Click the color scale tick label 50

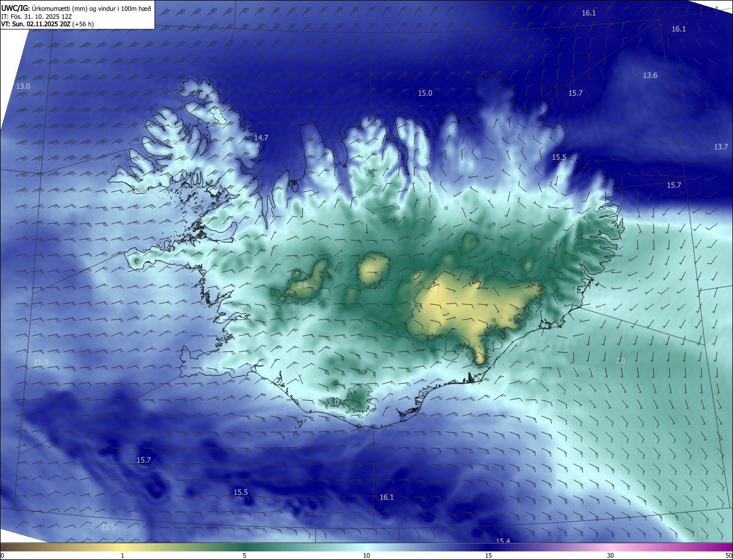pos(728,555)
